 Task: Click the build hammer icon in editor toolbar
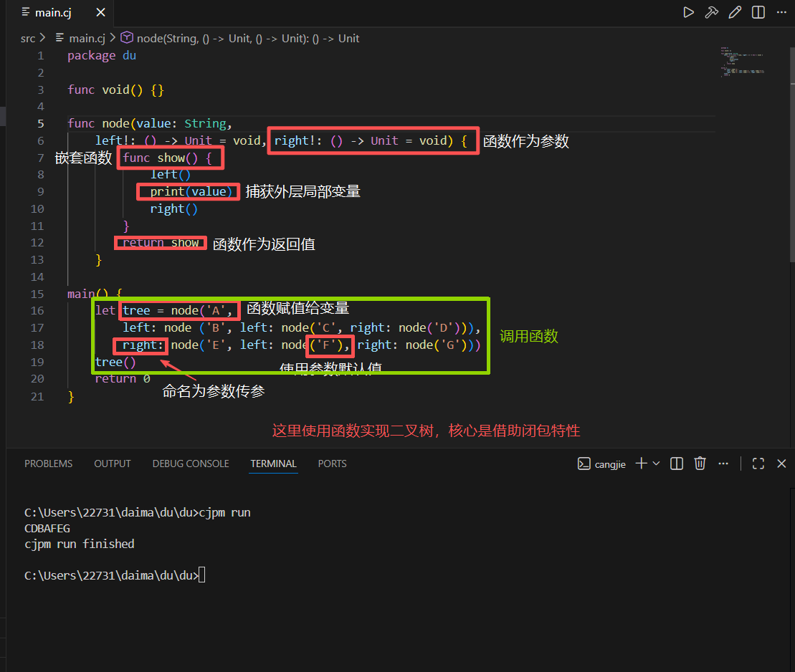pos(711,12)
